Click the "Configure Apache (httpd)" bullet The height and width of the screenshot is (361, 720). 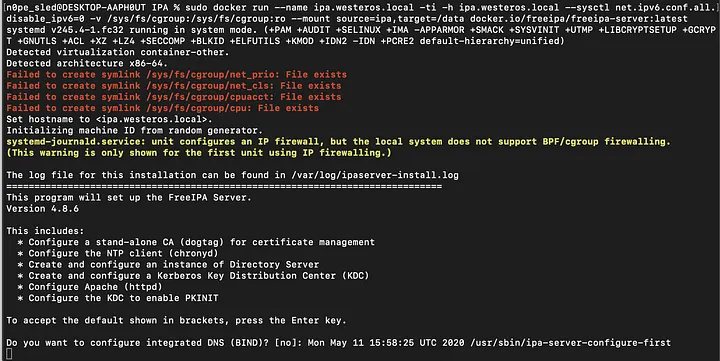click(x=90, y=287)
